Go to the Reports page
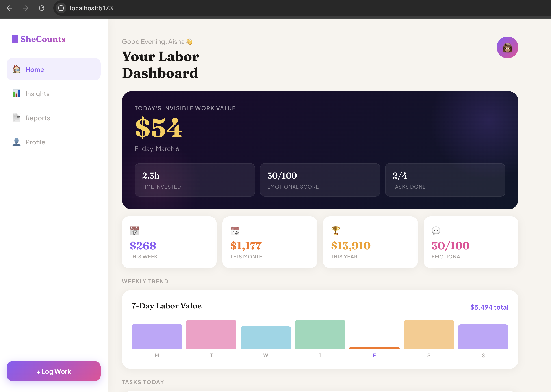 [38, 118]
